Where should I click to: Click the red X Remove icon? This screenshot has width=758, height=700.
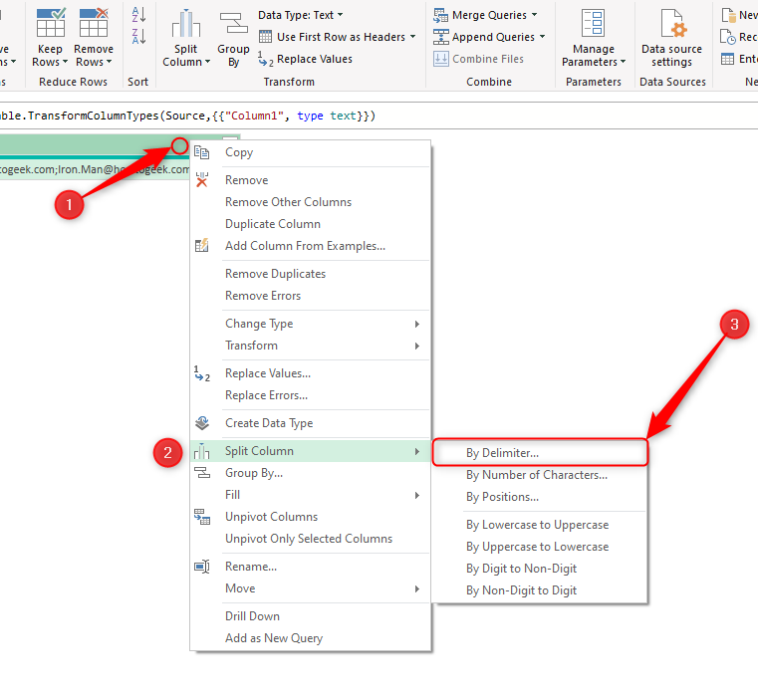tap(201, 180)
